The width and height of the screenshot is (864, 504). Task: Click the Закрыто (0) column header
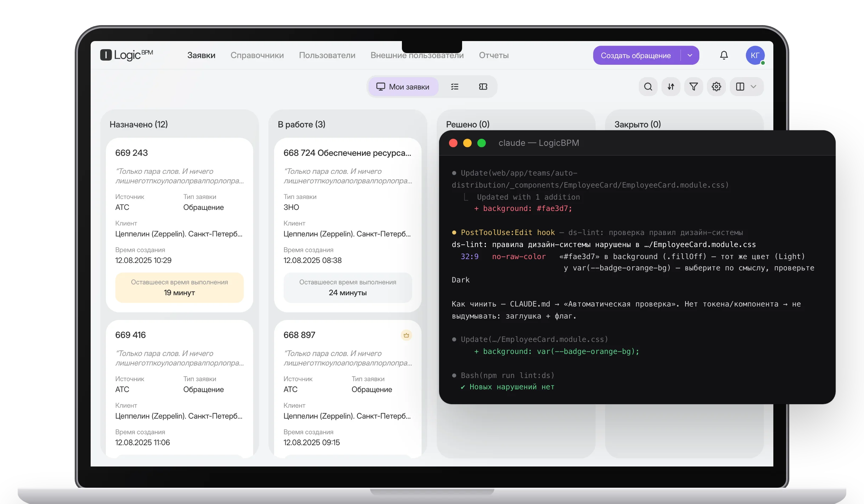click(637, 125)
